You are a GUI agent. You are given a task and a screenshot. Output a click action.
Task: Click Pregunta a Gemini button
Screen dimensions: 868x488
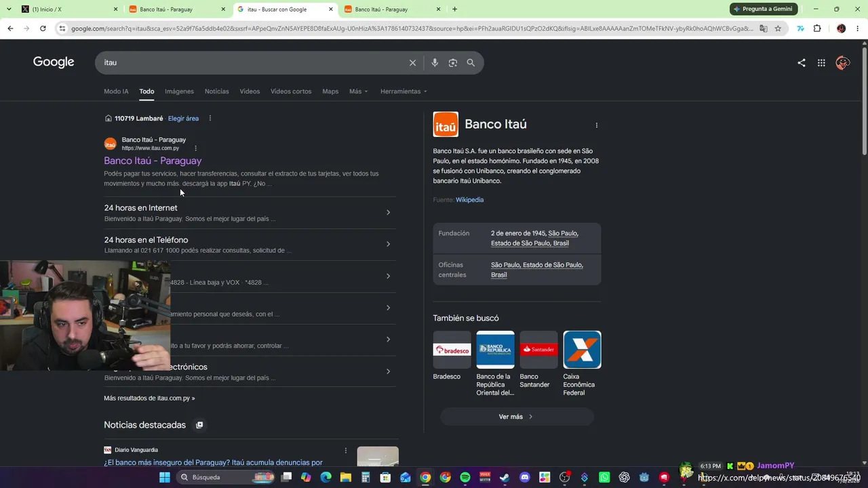pyautogui.click(x=763, y=9)
